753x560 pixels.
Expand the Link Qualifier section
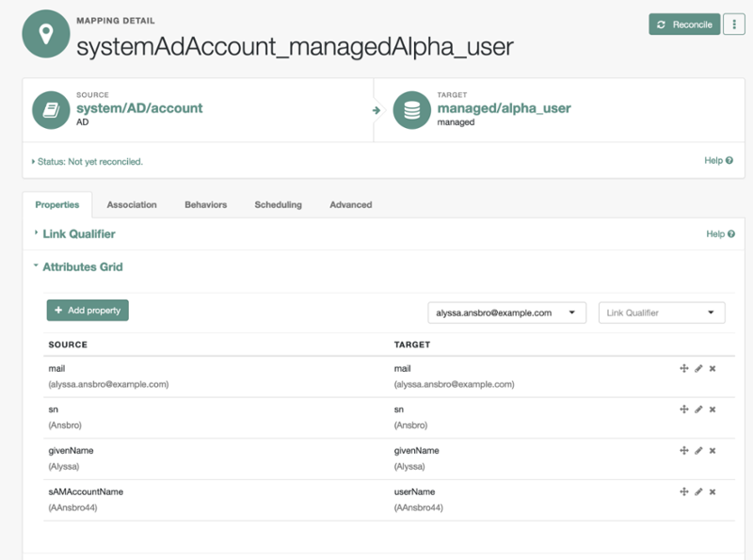click(73, 234)
